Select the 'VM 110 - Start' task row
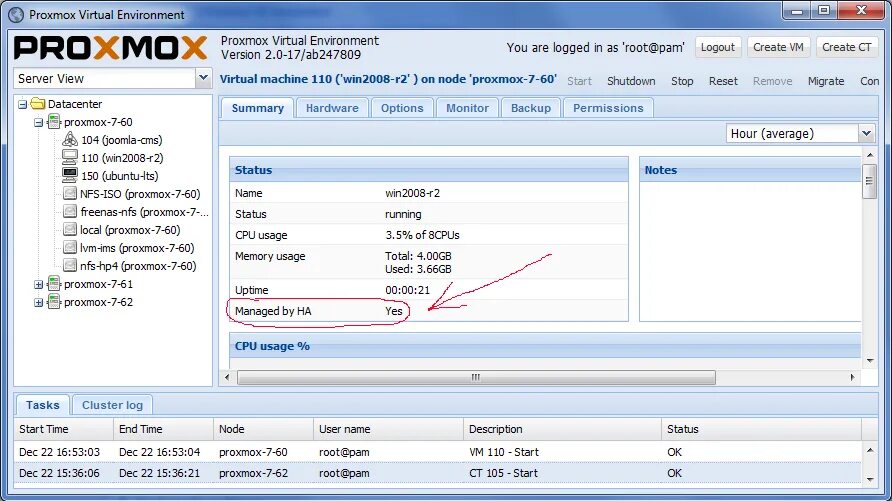892x501 pixels. click(438, 452)
